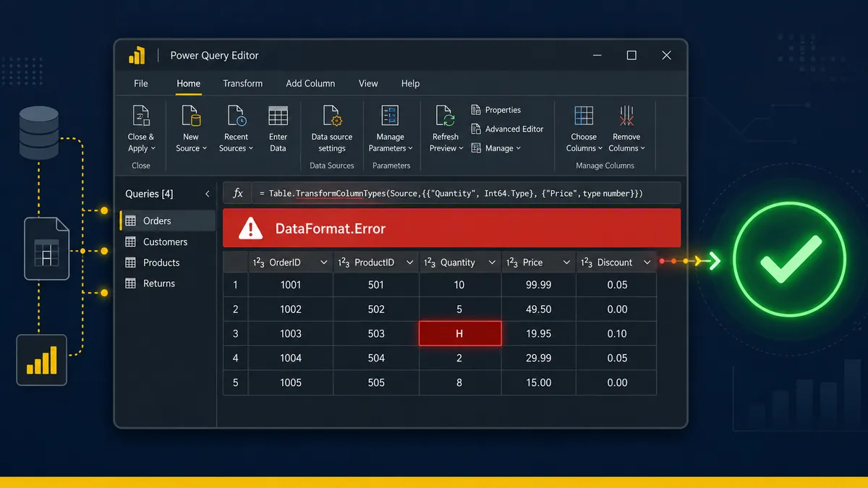Switch to the View tab
Screen dimensions: 868x488
click(x=368, y=83)
